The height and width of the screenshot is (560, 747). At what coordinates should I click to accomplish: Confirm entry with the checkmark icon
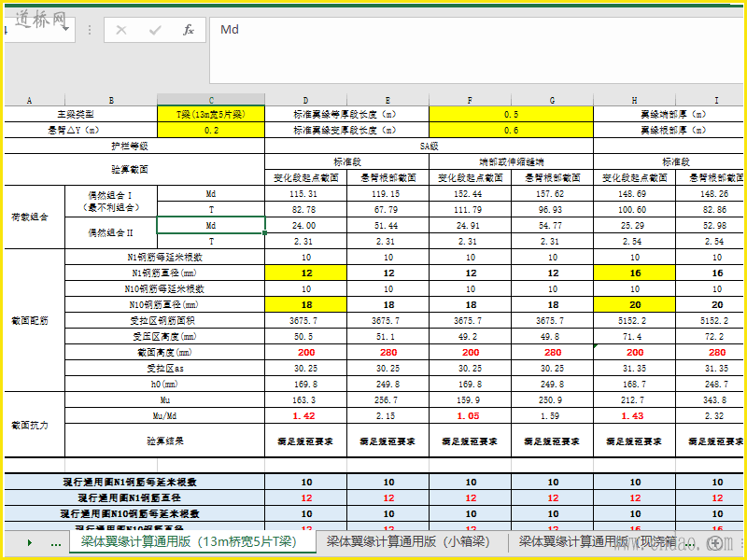pos(155,31)
